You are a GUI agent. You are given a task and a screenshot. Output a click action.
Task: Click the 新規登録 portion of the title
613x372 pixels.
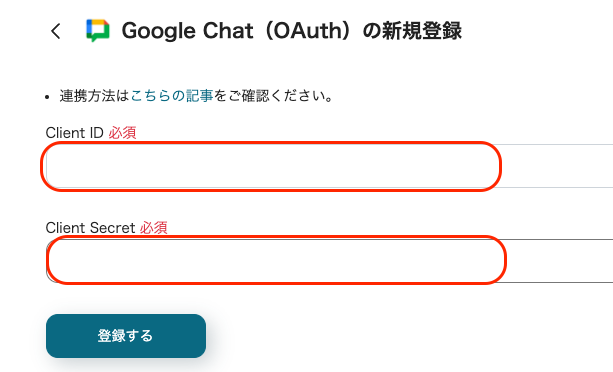coord(422,31)
